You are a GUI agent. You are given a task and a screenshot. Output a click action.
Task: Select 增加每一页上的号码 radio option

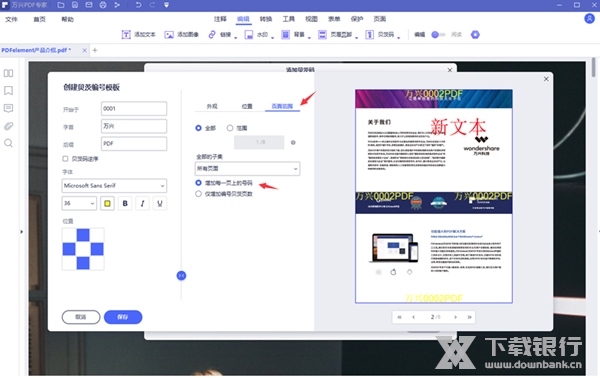click(198, 183)
